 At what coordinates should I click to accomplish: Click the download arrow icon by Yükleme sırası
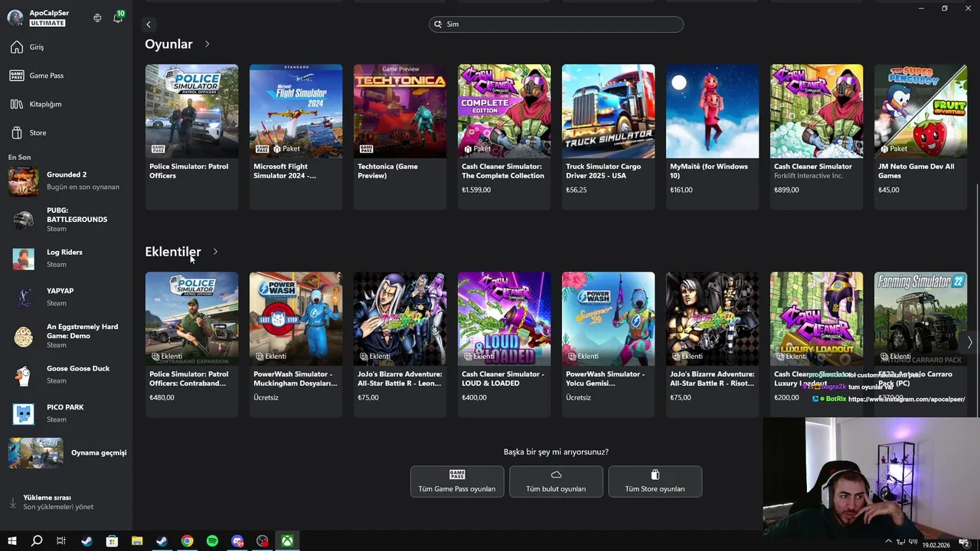point(12,503)
